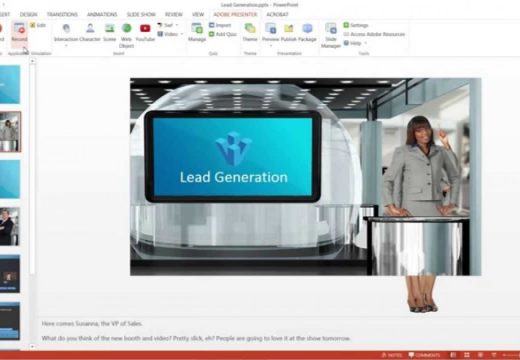Open the Help dropdown in Tools

click(355, 43)
